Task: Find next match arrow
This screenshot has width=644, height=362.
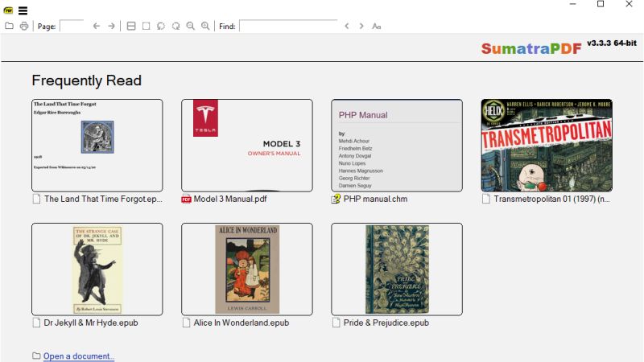Action: click(361, 26)
